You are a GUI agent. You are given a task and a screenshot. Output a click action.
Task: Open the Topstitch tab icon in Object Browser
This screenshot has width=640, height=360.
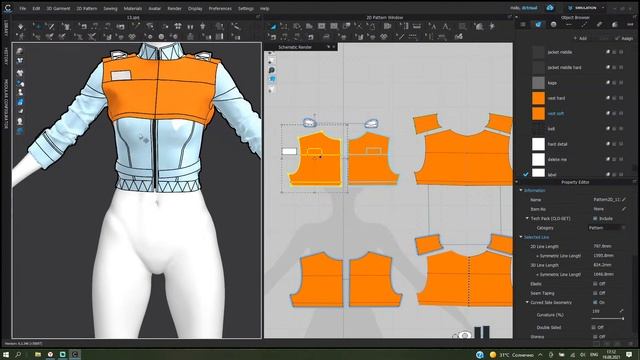coord(584,24)
